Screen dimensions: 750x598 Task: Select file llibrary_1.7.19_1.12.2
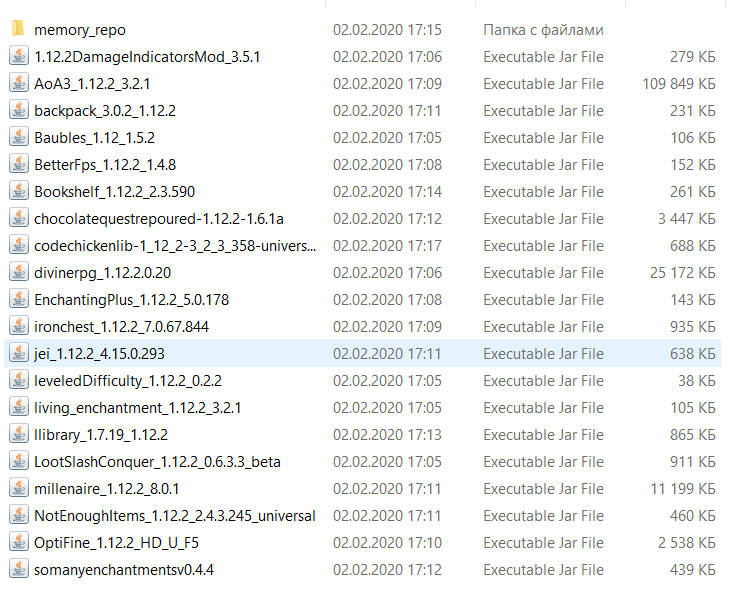(x=101, y=435)
